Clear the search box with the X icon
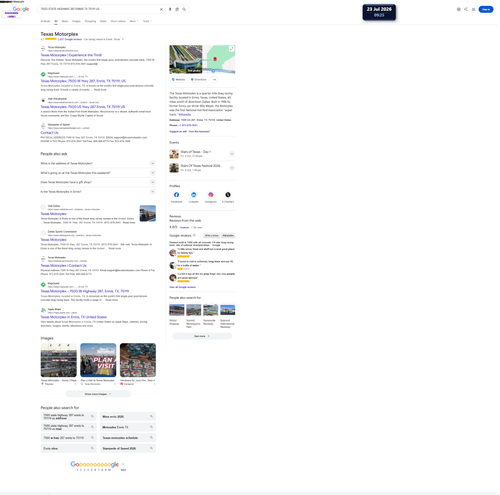The height and width of the screenshot is (495, 500). coord(161,9)
